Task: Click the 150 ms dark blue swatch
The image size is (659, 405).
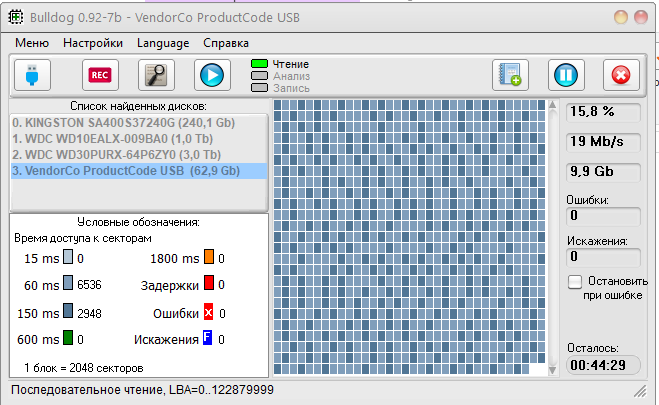Action: pos(68,311)
